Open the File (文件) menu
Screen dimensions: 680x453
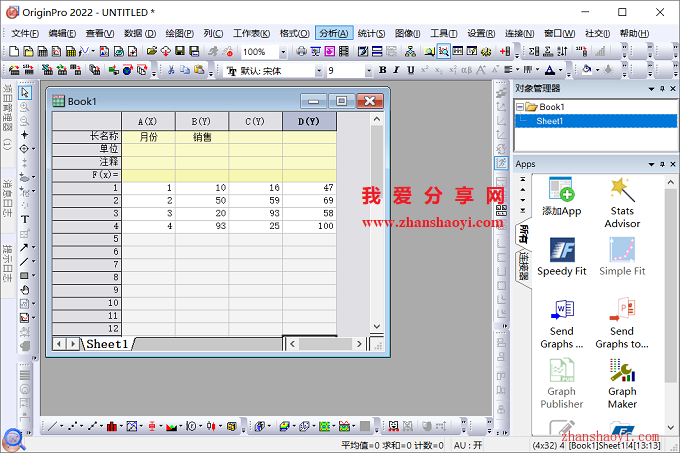click(x=25, y=33)
